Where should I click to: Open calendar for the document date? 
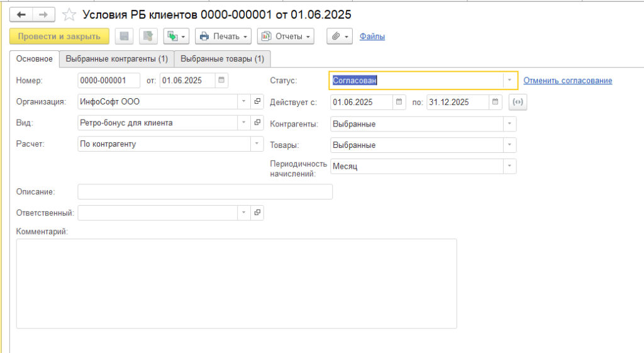221,81
